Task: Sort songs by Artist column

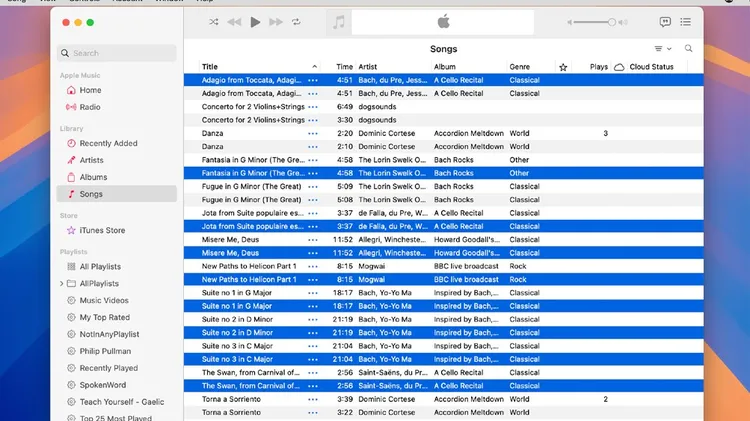Action: (367, 67)
